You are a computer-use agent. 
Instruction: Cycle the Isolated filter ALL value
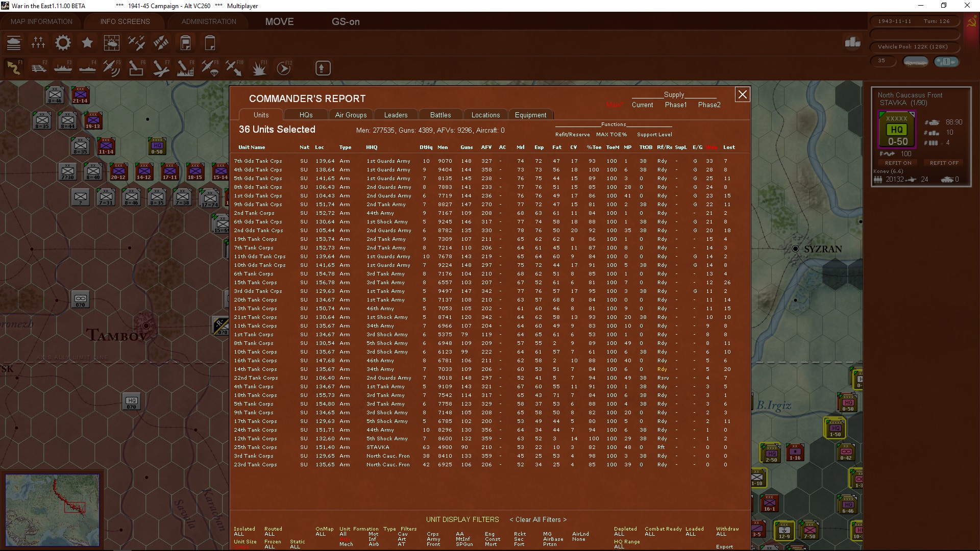[x=239, y=534]
